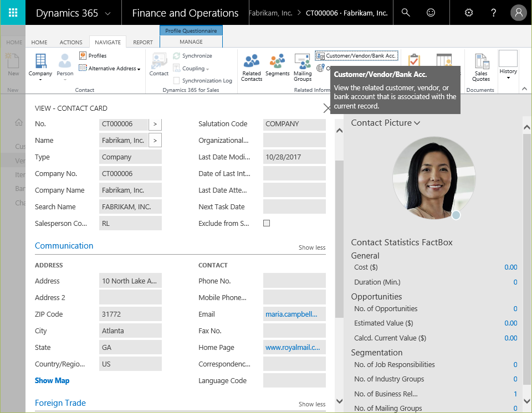Open the settings gear icon
This screenshot has height=413, width=532.
tap(469, 13)
